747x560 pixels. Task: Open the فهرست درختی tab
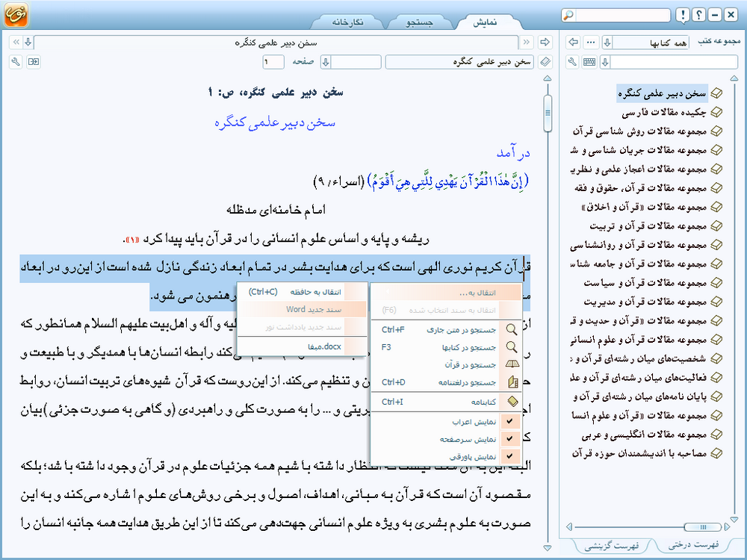pyautogui.click(x=693, y=545)
